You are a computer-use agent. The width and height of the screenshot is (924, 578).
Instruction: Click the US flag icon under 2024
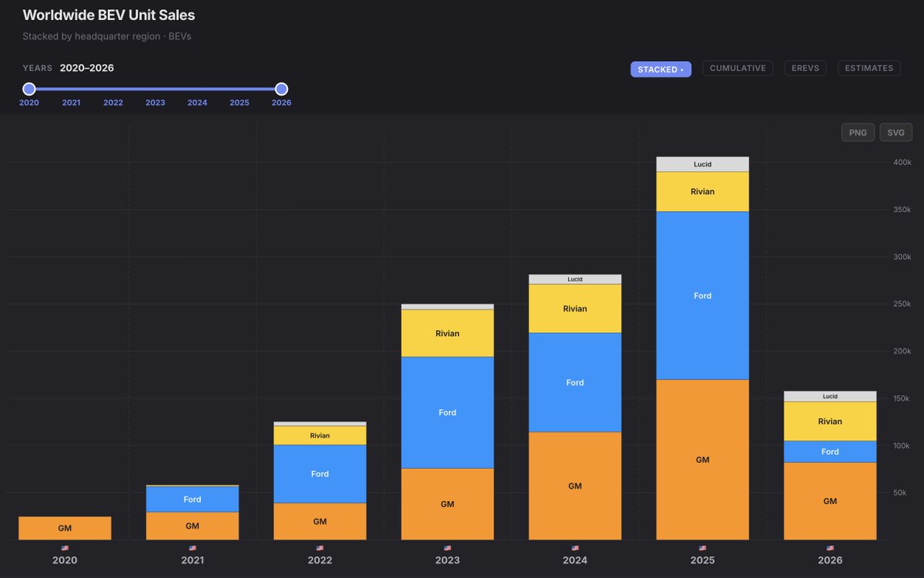[x=575, y=548]
